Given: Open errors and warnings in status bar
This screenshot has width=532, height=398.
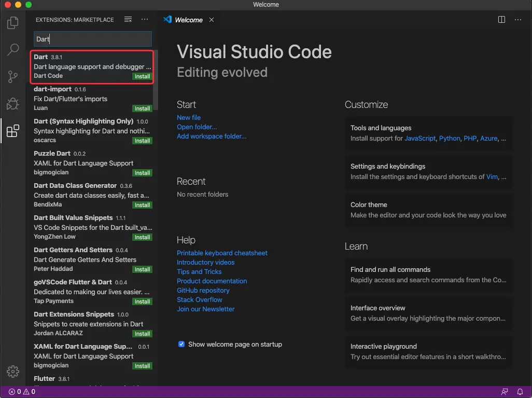Looking at the screenshot, I should point(22,392).
